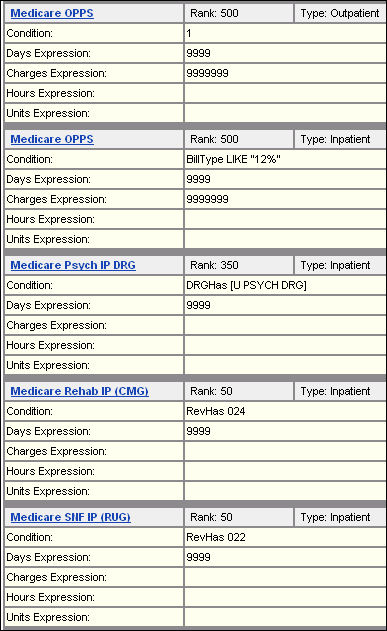This screenshot has height=631, width=387.
Task: Click the BillType LIKE "12%" condition cell
Action: click(285, 159)
